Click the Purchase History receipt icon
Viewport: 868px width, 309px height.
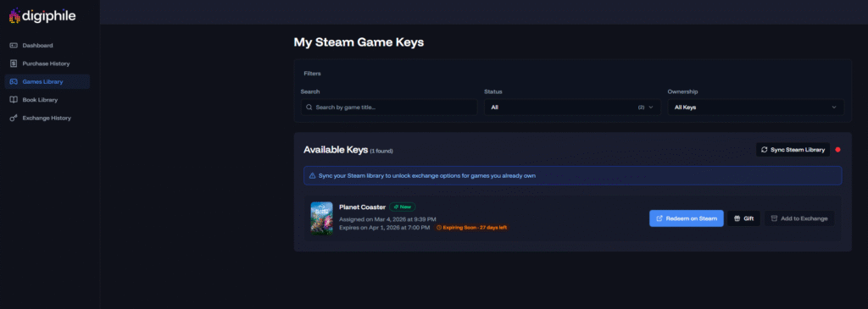coord(14,63)
